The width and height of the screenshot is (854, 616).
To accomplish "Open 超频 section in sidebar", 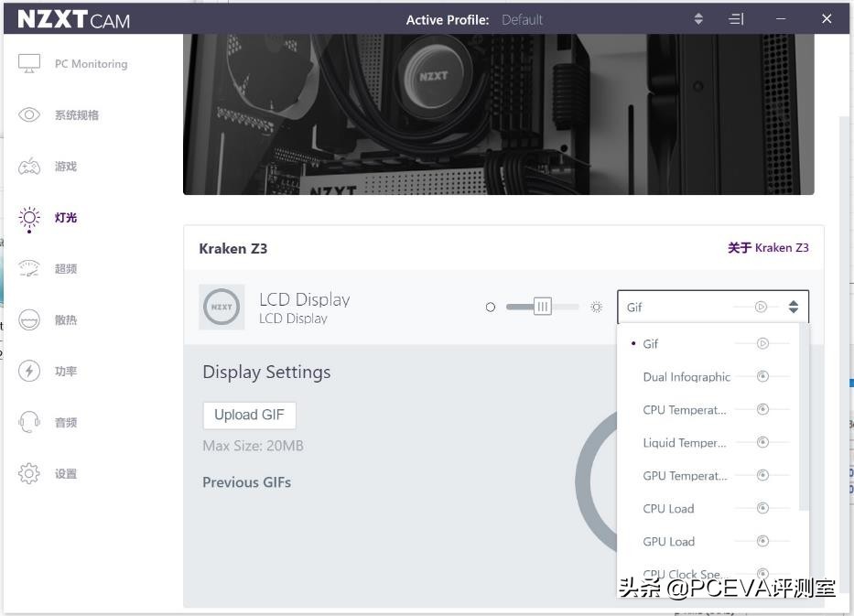I will coord(66,268).
